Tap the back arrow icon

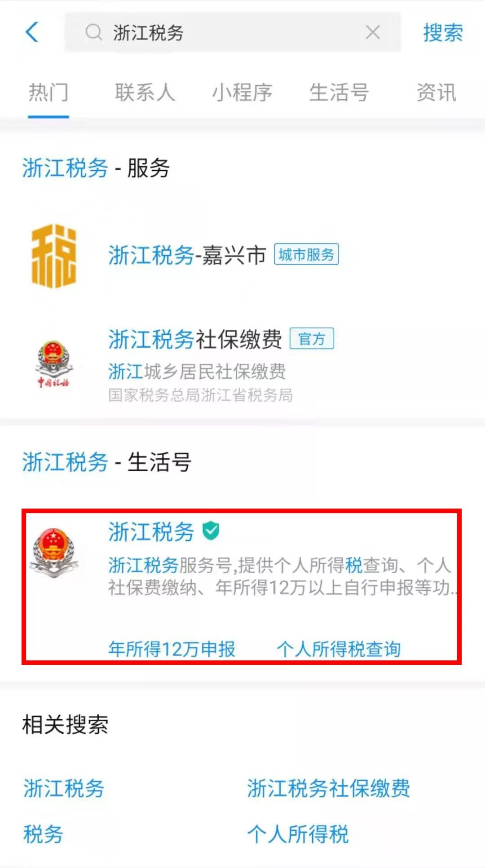[32, 32]
